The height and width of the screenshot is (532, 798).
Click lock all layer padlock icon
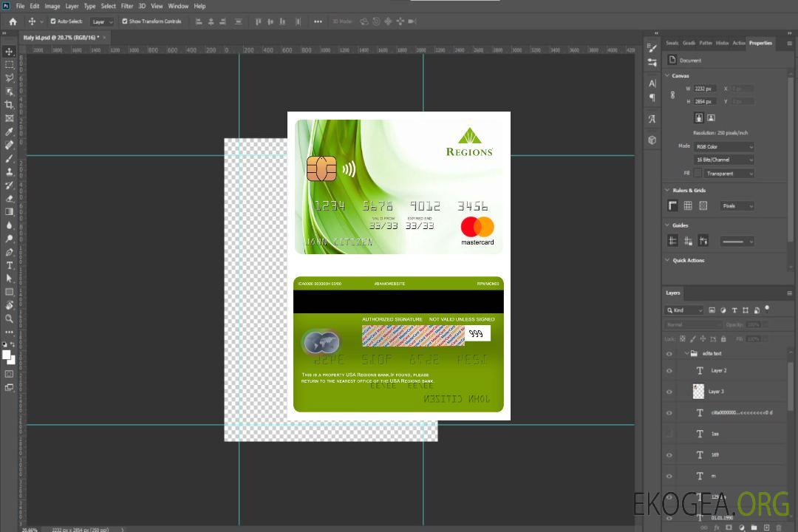tap(723, 338)
